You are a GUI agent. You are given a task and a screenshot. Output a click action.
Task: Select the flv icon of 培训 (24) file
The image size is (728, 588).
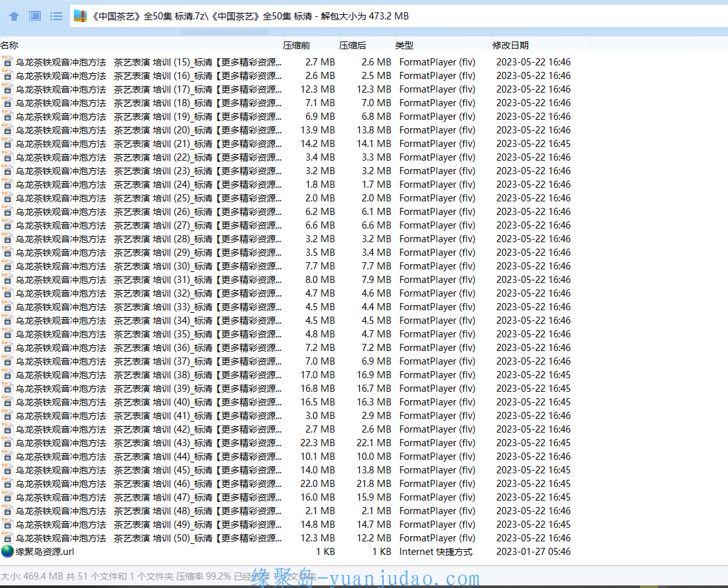[7, 185]
